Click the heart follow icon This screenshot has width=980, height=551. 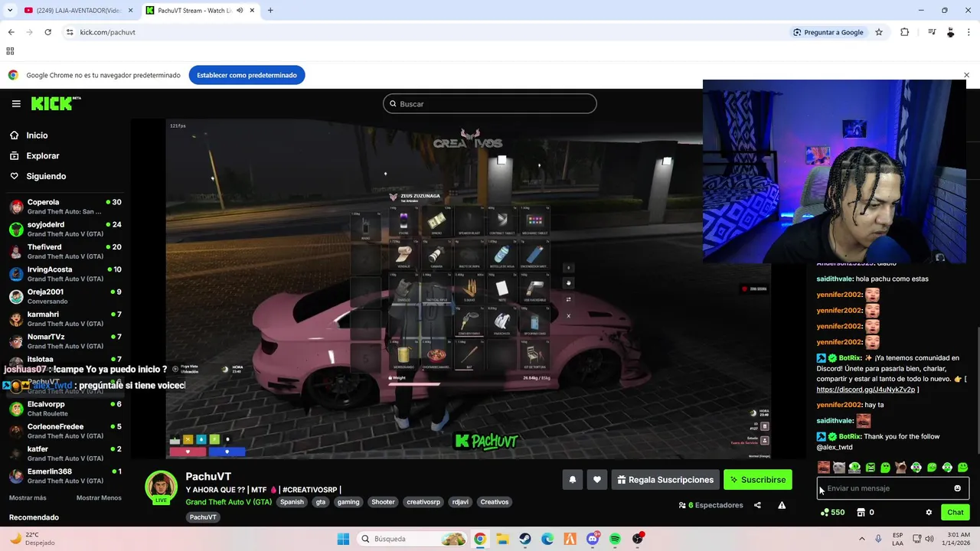click(x=597, y=480)
